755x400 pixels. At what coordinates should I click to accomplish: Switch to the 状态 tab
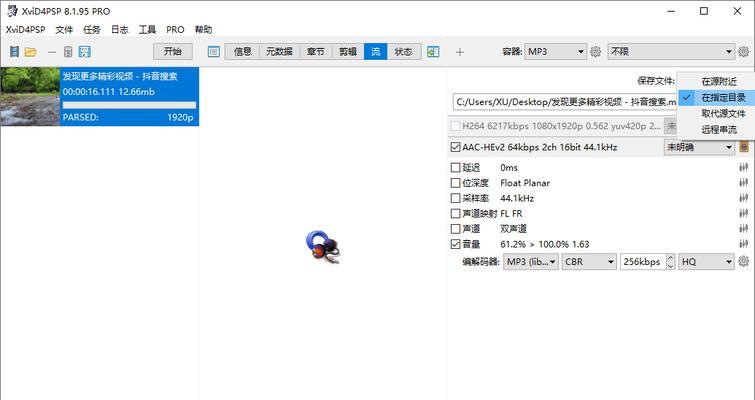click(404, 52)
